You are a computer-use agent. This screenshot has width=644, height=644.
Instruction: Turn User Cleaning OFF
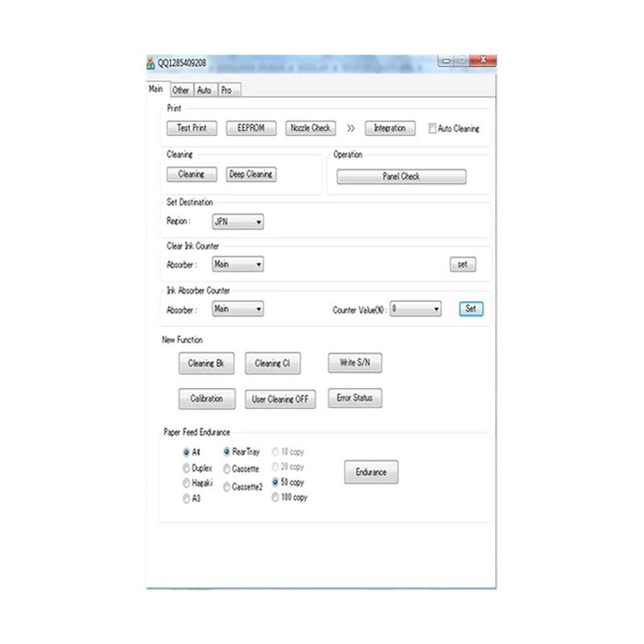(279, 398)
